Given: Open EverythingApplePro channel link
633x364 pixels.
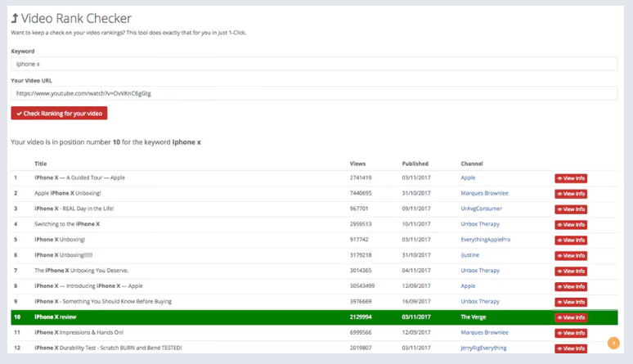Looking at the screenshot, I should [485, 240].
